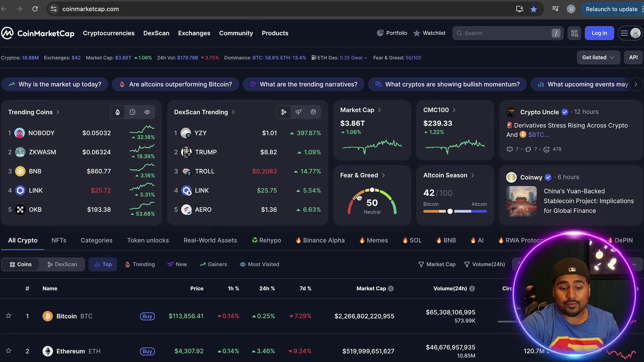Select DexScan Trending sprout new-pairs icon
Image resolution: width=644 pixels, height=362 pixels.
(299, 112)
